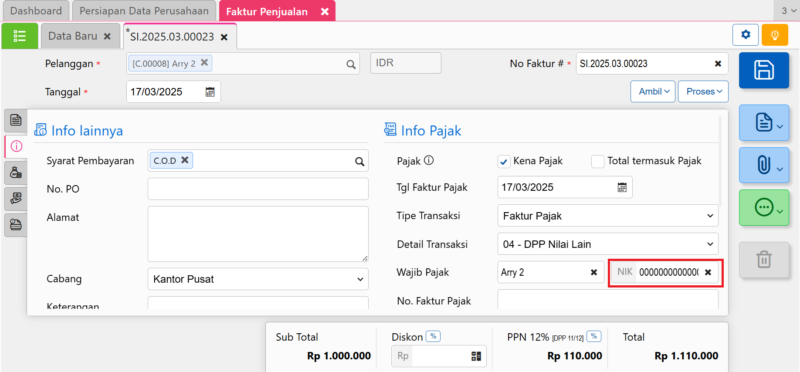
Task: Select the info (i) side tab icon
Action: [16, 147]
